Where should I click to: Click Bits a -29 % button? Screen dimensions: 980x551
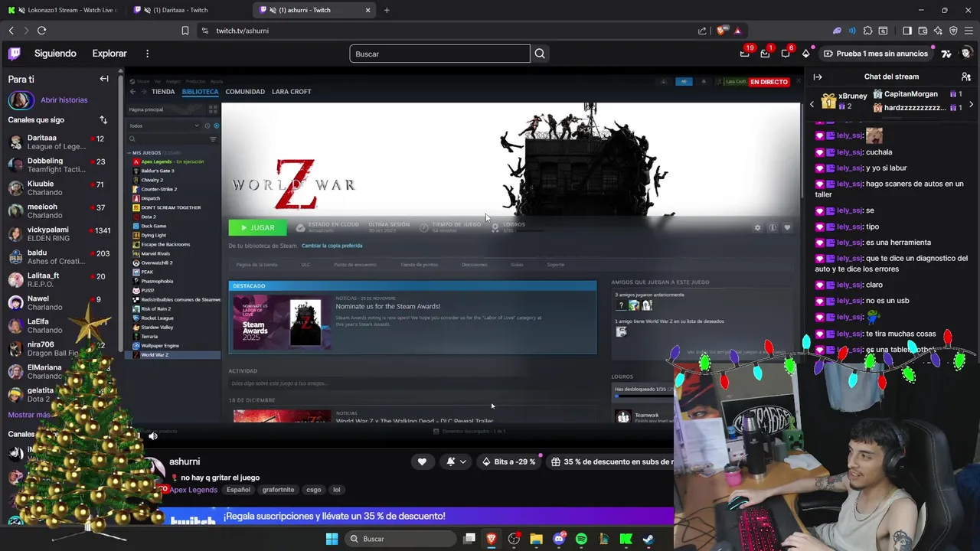coord(508,461)
